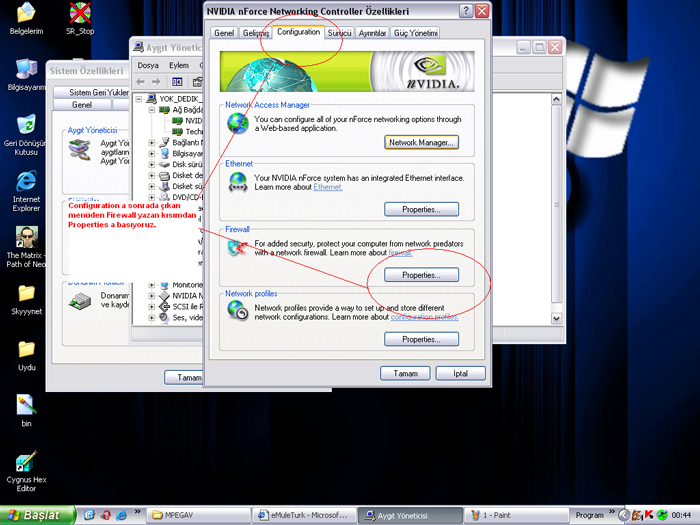Screen dimensions: 700x525
Task: Open the Eylem menu in Aygıt Yöneticisi
Action: point(179,65)
